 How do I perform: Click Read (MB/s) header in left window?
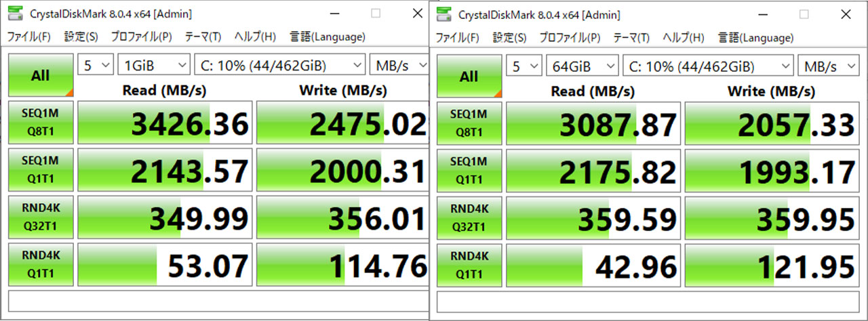click(x=165, y=89)
